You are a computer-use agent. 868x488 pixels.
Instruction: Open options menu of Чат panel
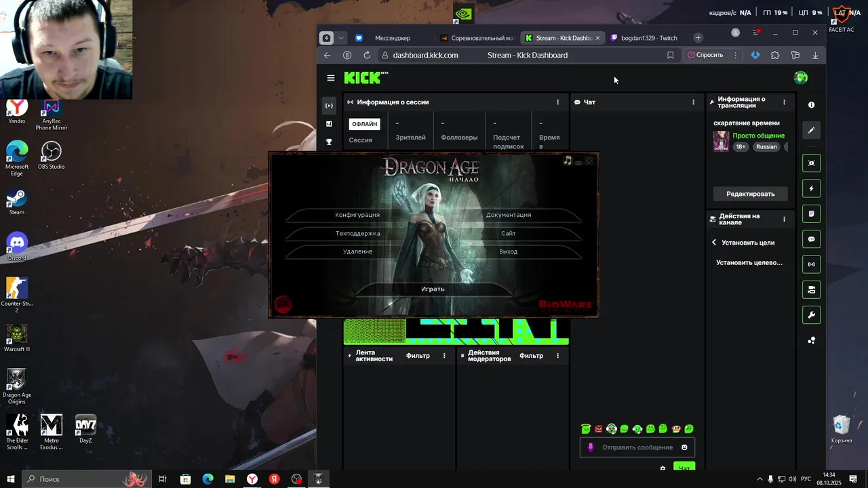[x=693, y=102]
